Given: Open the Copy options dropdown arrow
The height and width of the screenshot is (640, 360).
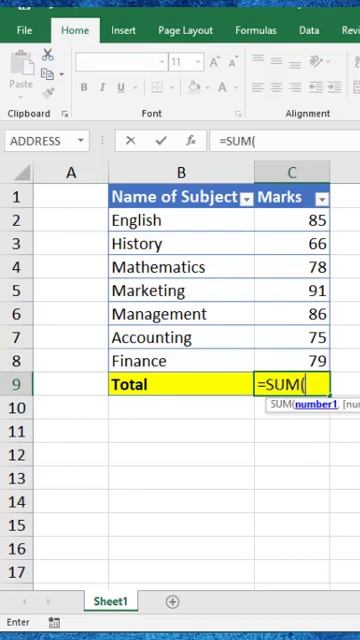Looking at the screenshot, I should [x=62, y=74].
